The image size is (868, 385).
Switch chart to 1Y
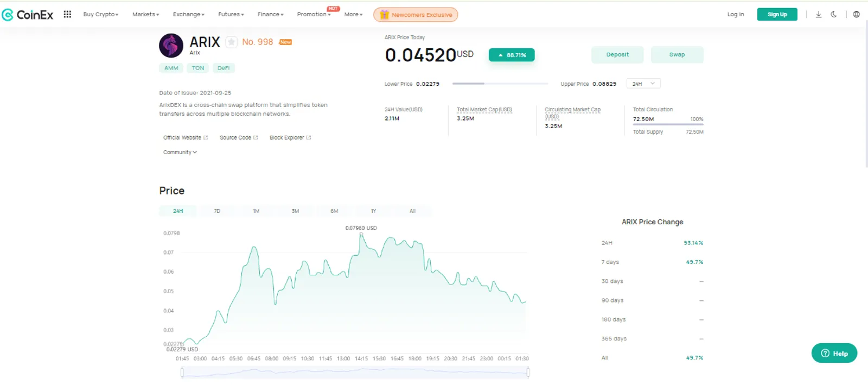point(373,211)
